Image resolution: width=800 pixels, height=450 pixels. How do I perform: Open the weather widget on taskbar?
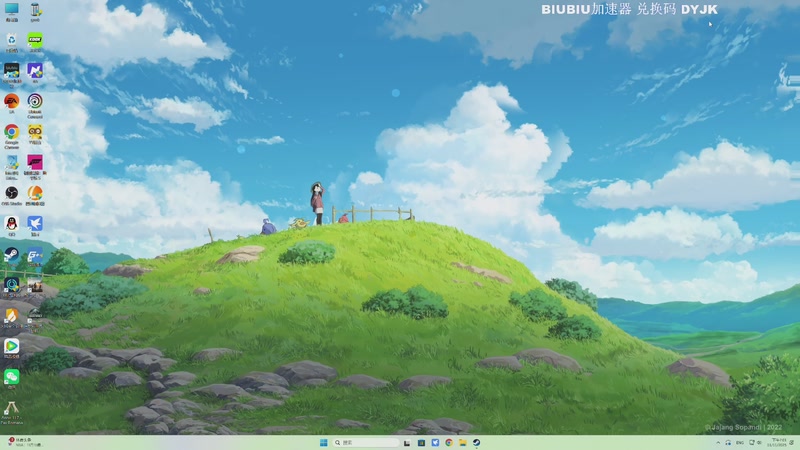[24, 442]
